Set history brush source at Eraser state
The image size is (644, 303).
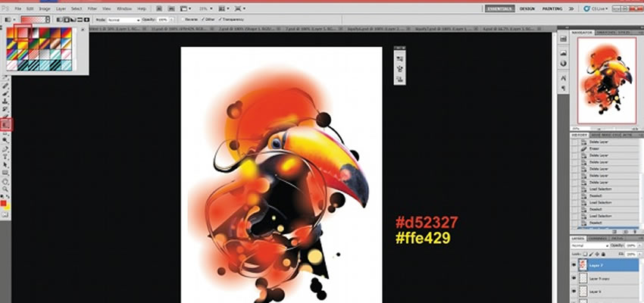[574, 148]
